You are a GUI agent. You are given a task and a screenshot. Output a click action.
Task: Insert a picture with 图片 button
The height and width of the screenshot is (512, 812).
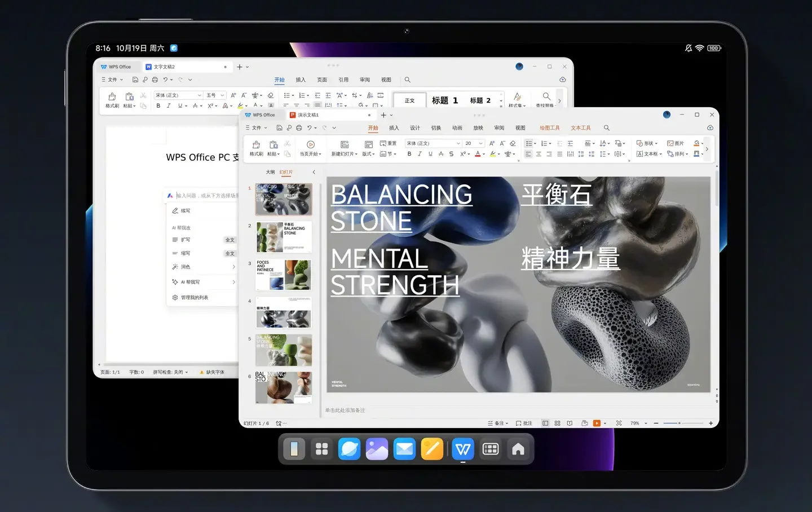(676, 143)
